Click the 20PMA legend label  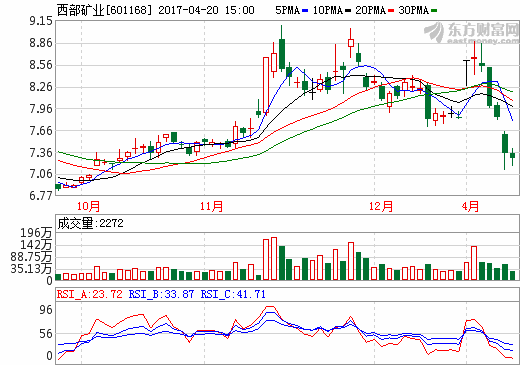pos(370,10)
